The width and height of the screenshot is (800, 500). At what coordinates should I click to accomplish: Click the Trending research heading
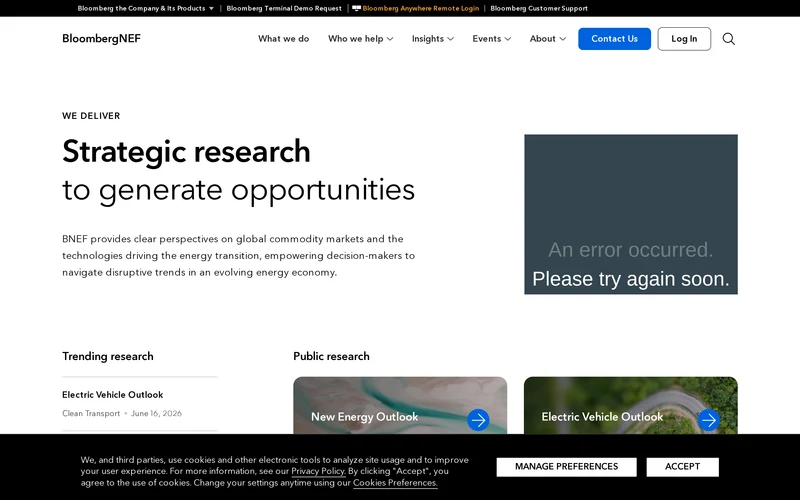click(108, 356)
